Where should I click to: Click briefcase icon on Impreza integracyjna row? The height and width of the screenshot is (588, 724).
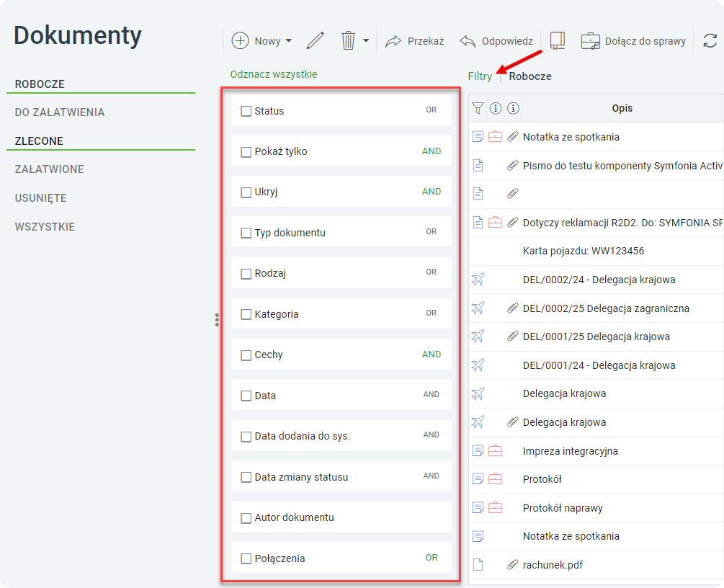tap(495, 451)
